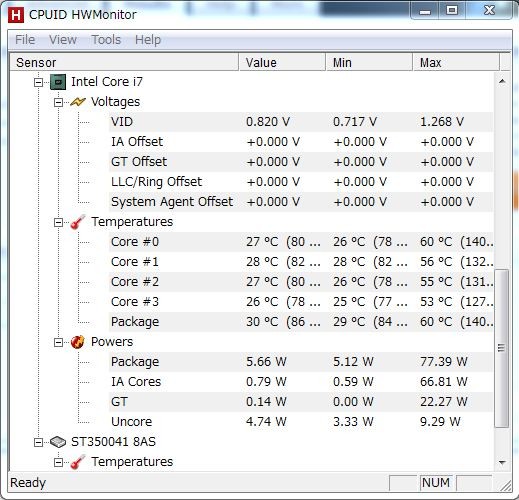
Task: Select the Powers label
Action: [x=112, y=342]
